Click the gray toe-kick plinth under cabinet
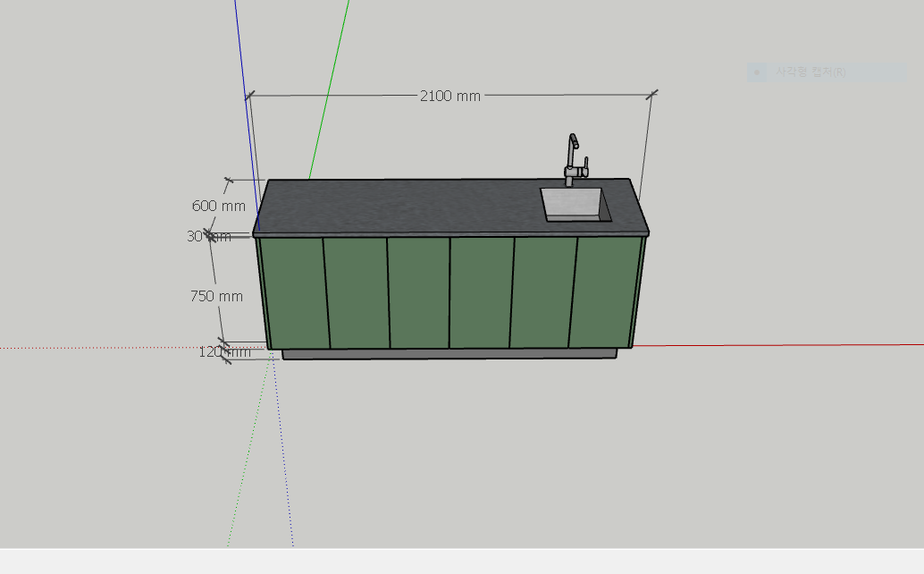This screenshot has width=924, height=574. coord(449,353)
